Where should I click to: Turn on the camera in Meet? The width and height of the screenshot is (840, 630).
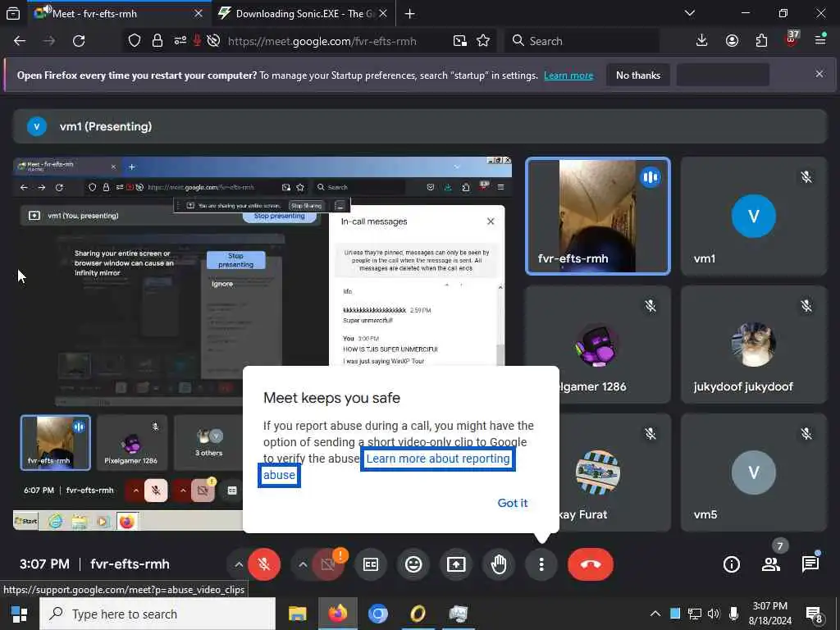coord(328,564)
